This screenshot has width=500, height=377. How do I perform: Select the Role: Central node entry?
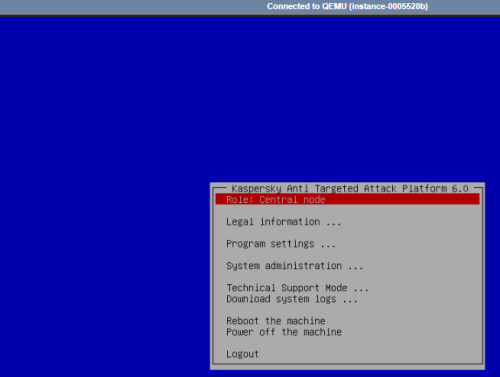(x=347, y=199)
